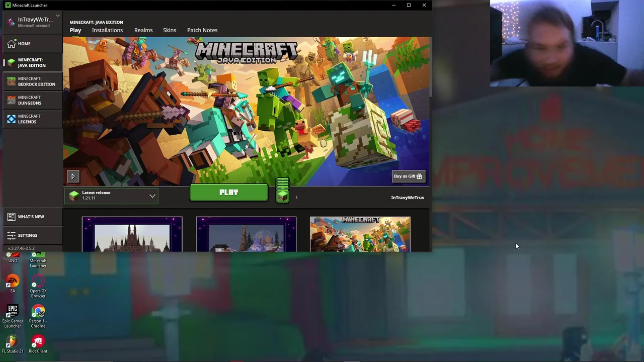Click the Minecraft Launcher title bar icon

click(8, 5)
